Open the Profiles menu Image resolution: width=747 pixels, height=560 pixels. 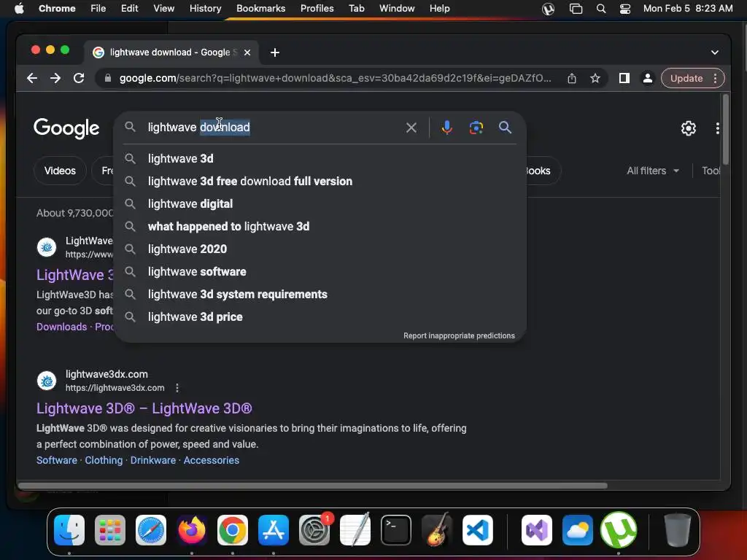coord(317,9)
